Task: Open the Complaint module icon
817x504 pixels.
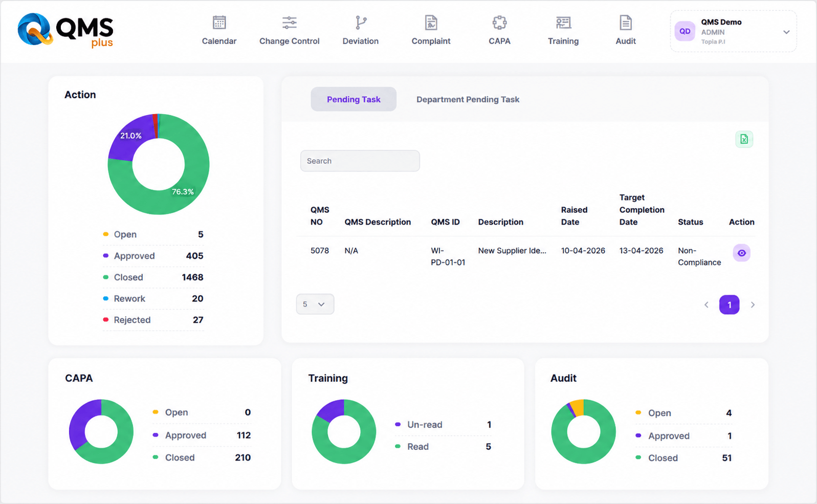Action: pos(431,23)
